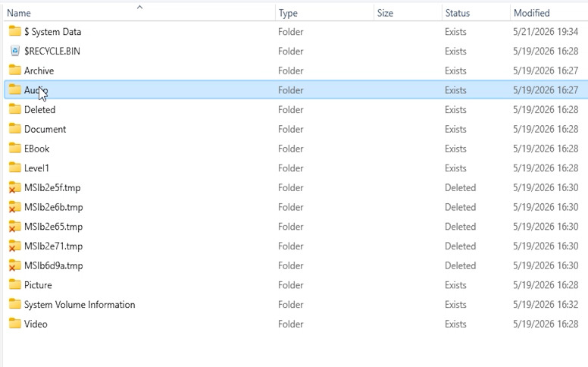This screenshot has height=367, width=588.
Task: Select the "Document" folder name
Action: tap(45, 129)
